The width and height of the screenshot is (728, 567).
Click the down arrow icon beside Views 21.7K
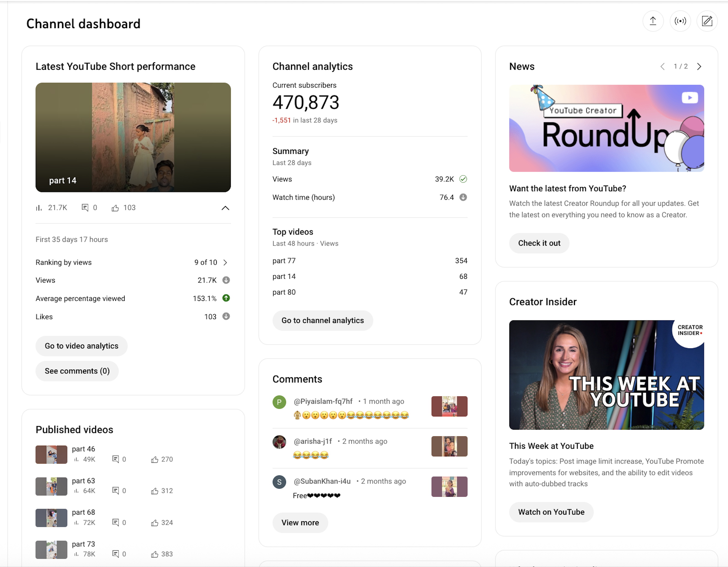(226, 280)
